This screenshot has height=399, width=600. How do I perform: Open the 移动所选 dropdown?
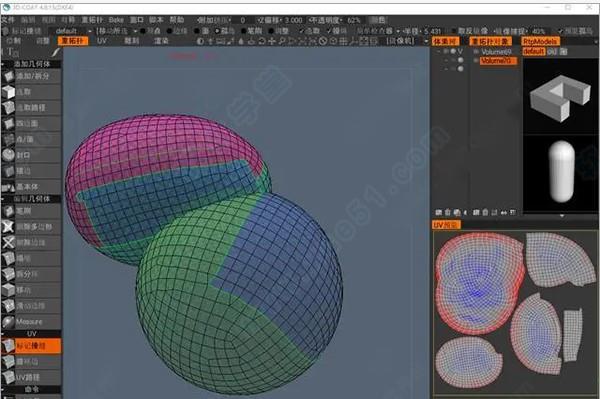pyautogui.click(x=116, y=31)
